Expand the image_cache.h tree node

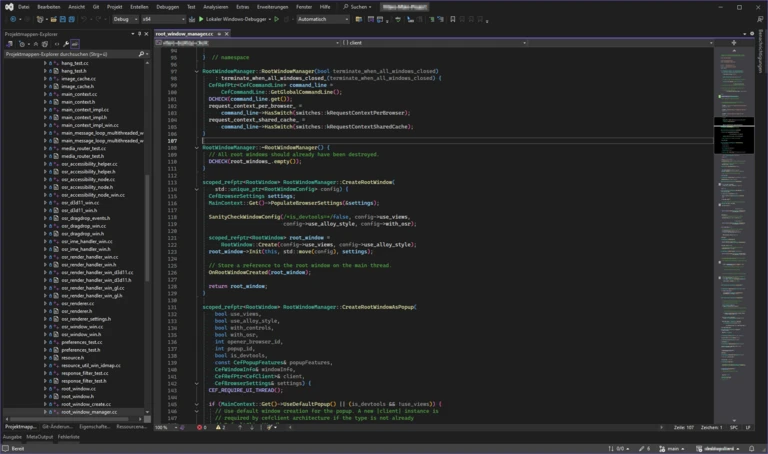coord(45,86)
